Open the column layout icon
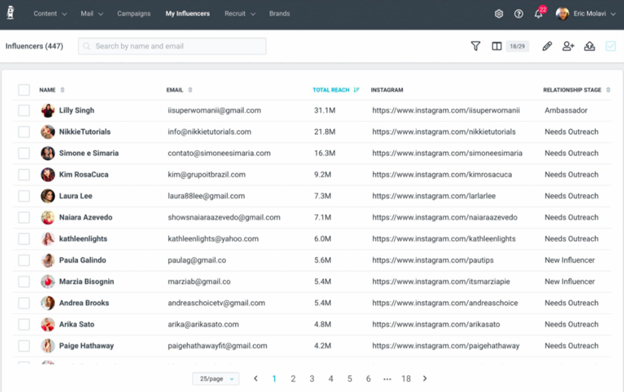624x392 pixels. [x=496, y=46]
